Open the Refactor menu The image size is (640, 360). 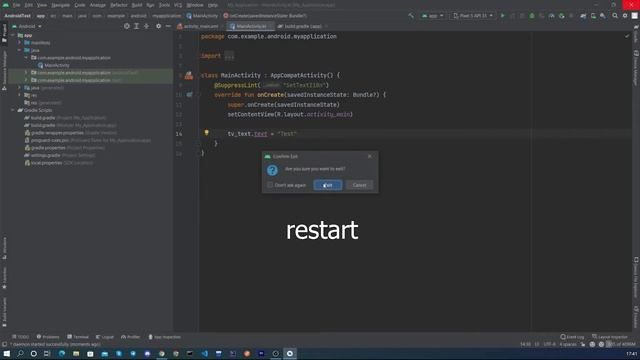point(119,5)
